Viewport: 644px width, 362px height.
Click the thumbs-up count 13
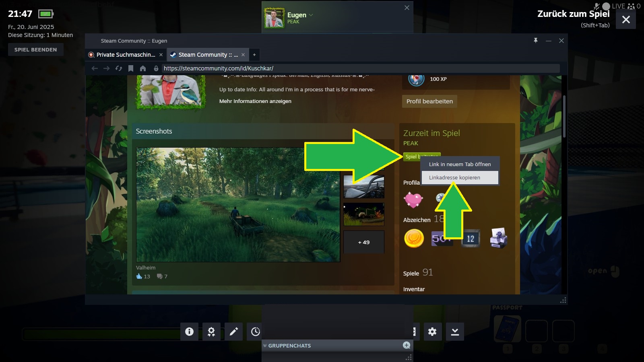[143, 276]
